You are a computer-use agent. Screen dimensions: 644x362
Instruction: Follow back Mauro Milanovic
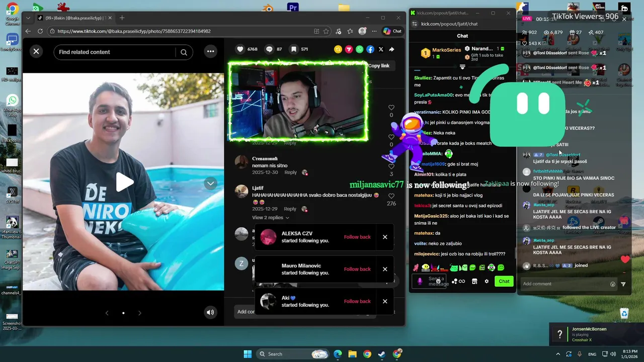tap(357, 269)
